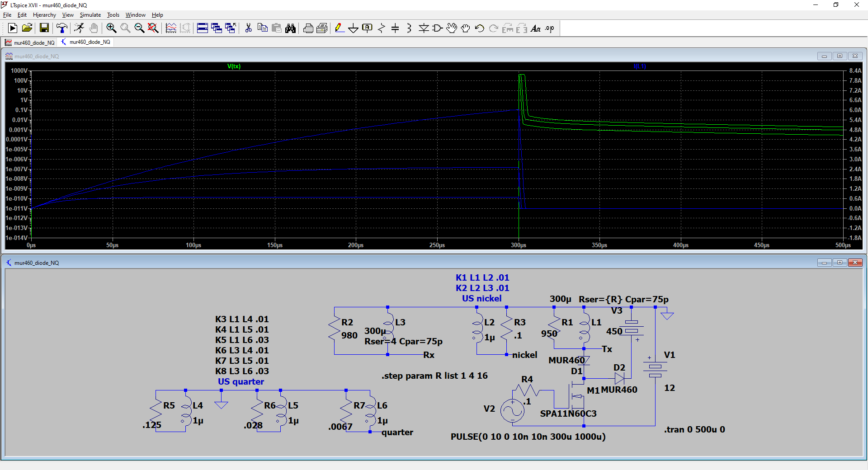
Task: Click the SPICE directive .op icon
Action: (549, 28)
